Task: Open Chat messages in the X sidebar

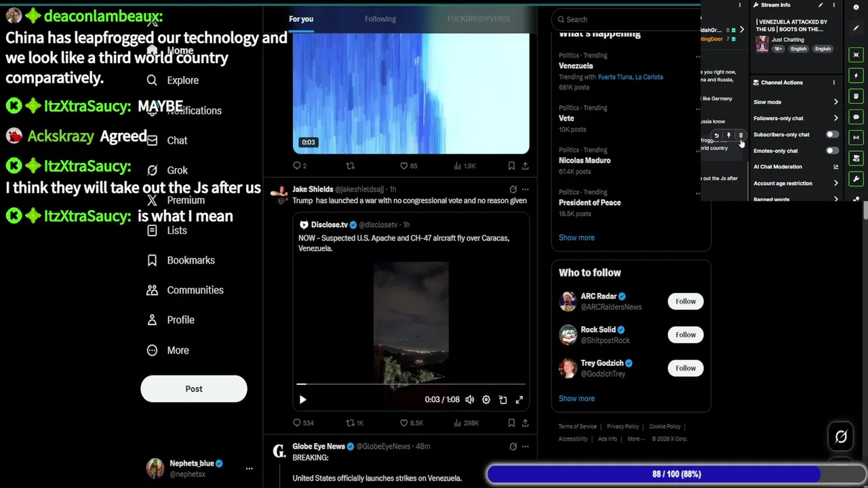Action: click(167, 140)
